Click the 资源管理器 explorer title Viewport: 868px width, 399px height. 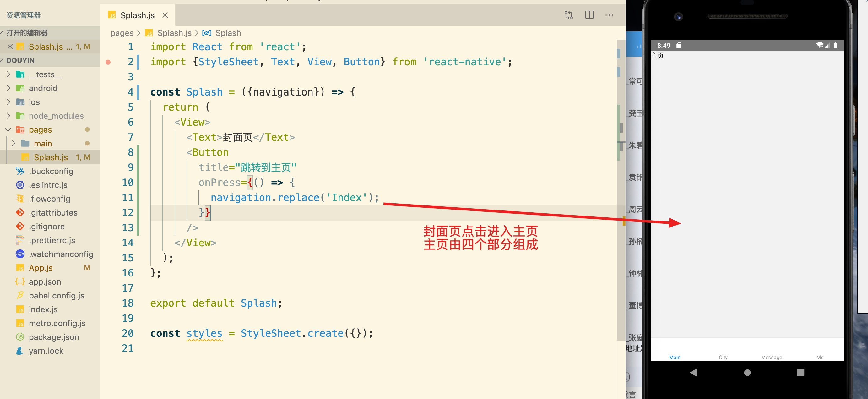(x=23, y=15)
